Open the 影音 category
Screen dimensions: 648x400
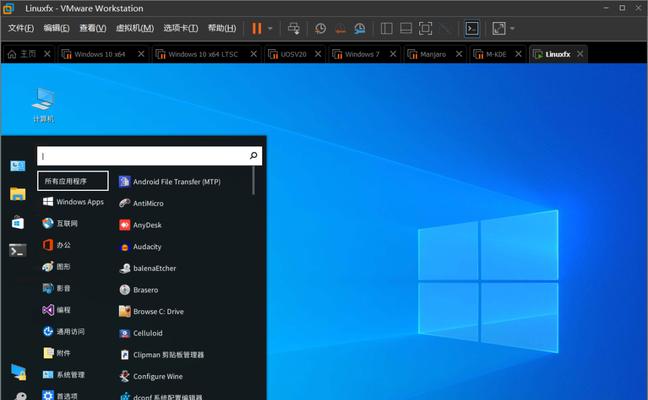click(x=57, y=288)
